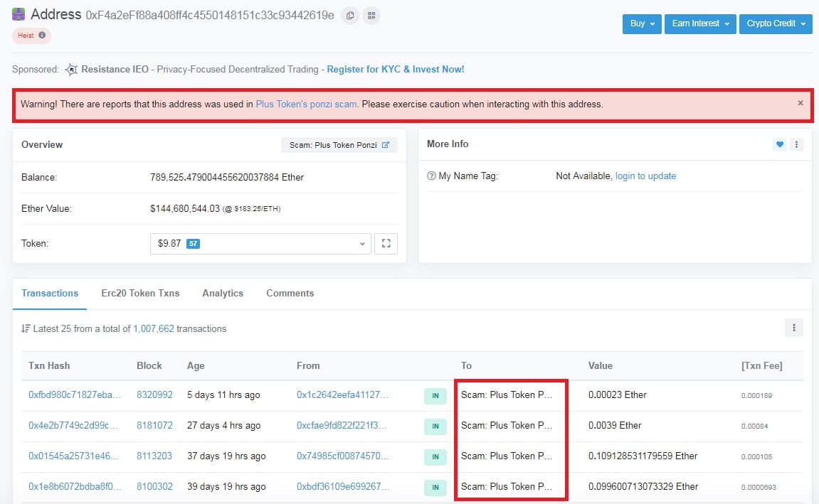Click IN badge for 0xfbd980c71827eba row
The image size is (819, 504).
435,396
